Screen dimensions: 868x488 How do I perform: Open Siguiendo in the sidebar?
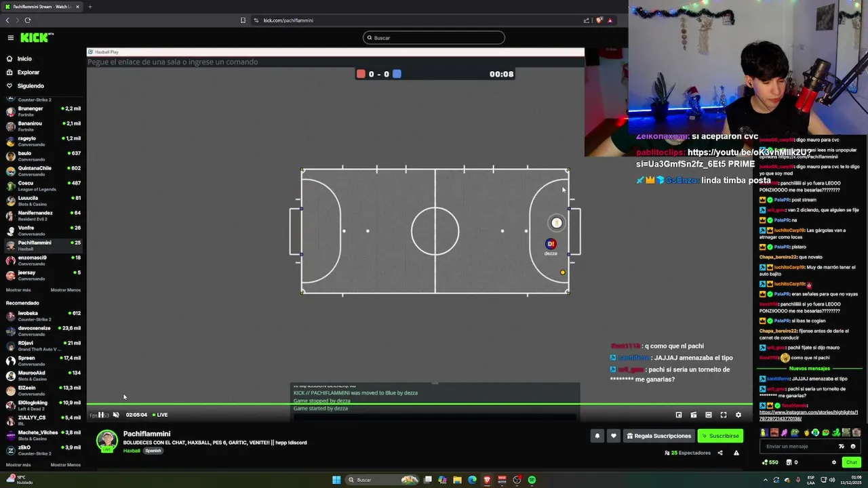42,86
